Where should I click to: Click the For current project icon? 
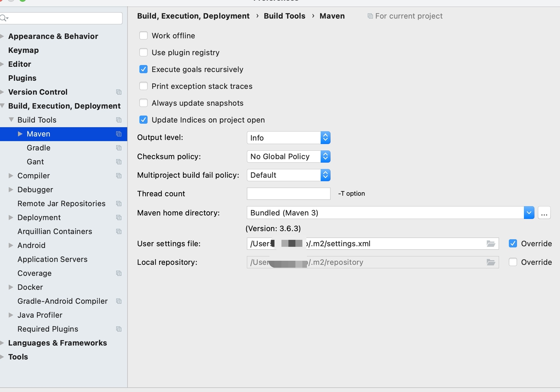click(370, 16)
